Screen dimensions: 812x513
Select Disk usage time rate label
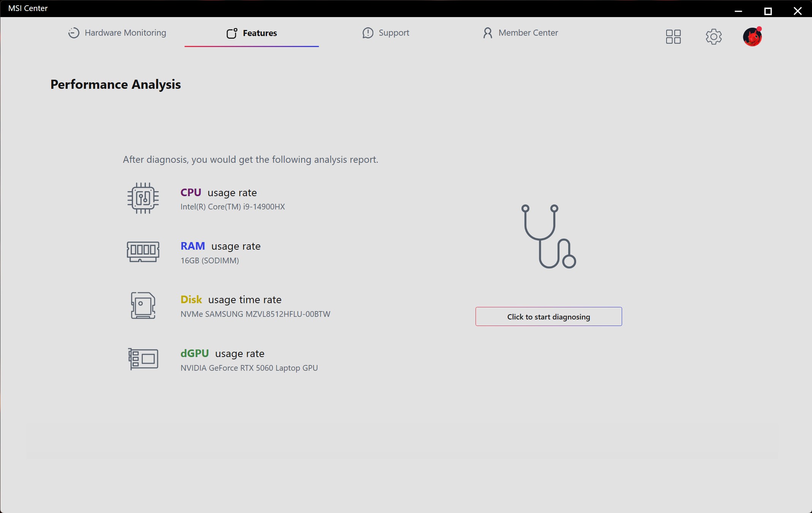coord(231,300)
